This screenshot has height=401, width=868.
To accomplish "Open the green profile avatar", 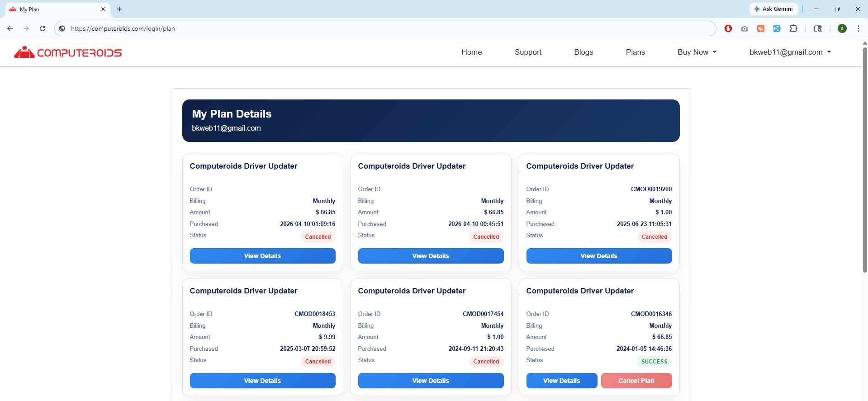I will [x=842, y=28].
